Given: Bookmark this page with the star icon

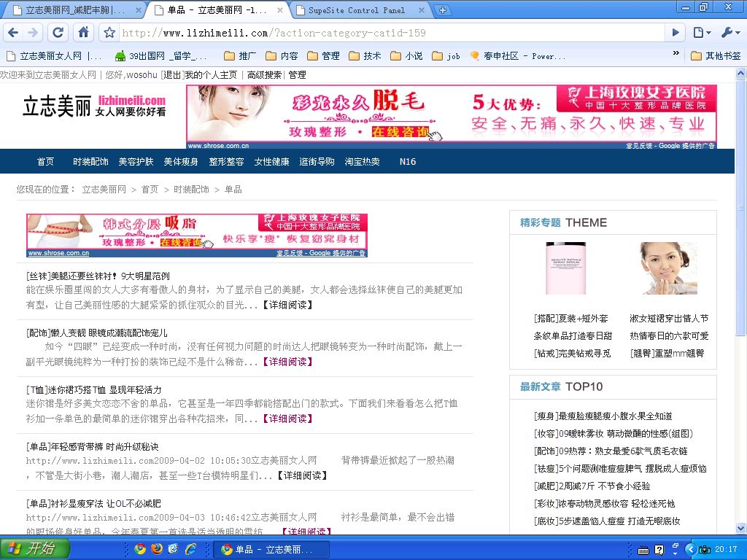Looking at the screenshot, I should pos(109,33).
